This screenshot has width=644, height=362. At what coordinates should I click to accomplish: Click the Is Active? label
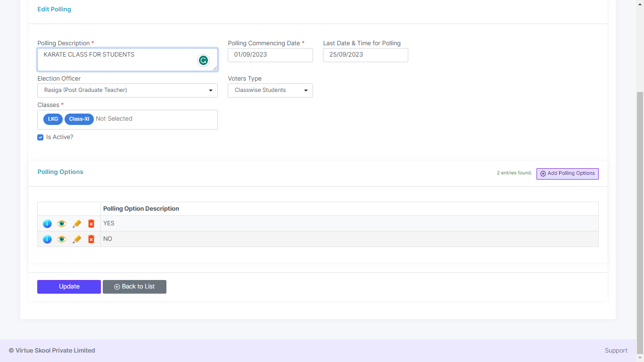click(x=60, y=137)
